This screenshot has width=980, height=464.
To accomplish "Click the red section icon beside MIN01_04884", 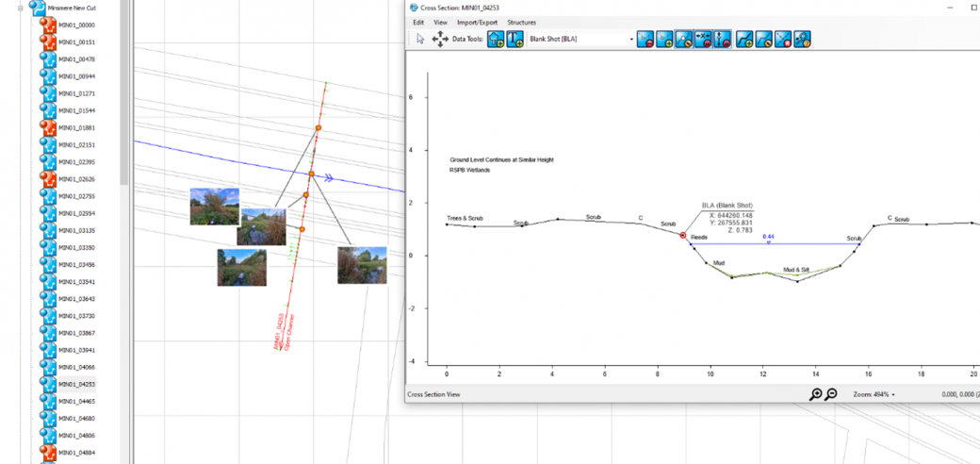I will 48,452.
